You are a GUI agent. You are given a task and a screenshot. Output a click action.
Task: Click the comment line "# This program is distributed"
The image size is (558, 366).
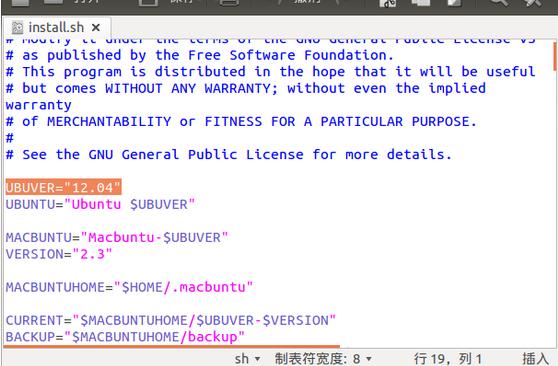(x=270, y=72)
